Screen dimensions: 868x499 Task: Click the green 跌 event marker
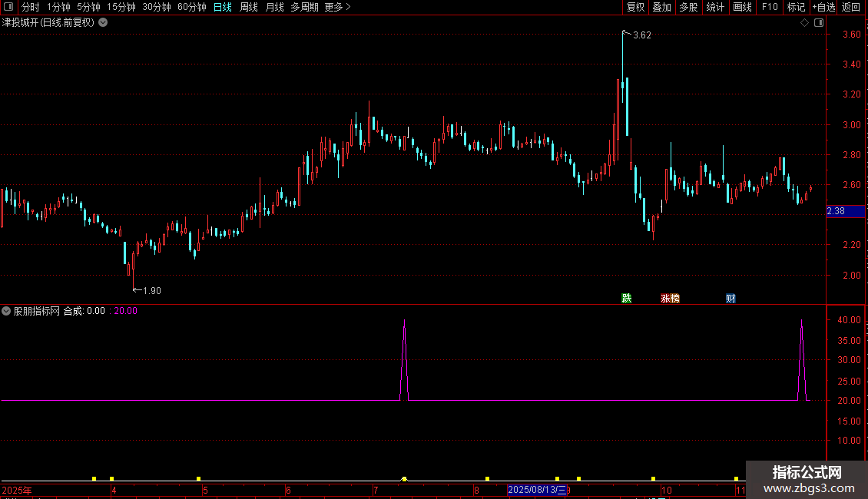[x=627, y=298]
